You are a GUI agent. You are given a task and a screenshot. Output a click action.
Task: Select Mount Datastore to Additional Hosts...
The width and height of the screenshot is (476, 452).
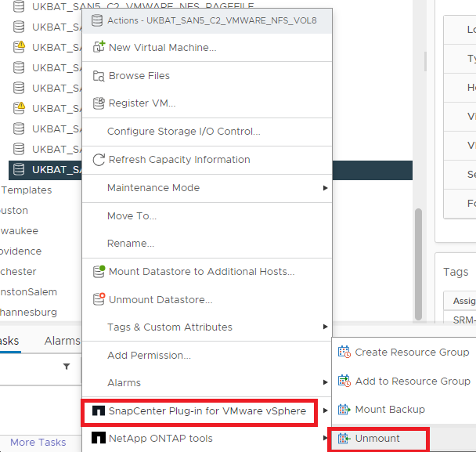[x=207, y=272]
